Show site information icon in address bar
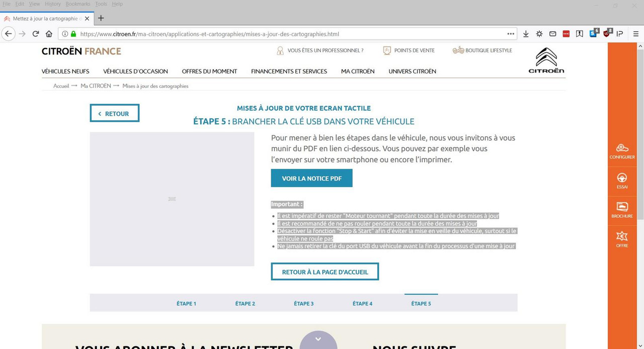This screenshot has height=349, width=644. point(65,34)
